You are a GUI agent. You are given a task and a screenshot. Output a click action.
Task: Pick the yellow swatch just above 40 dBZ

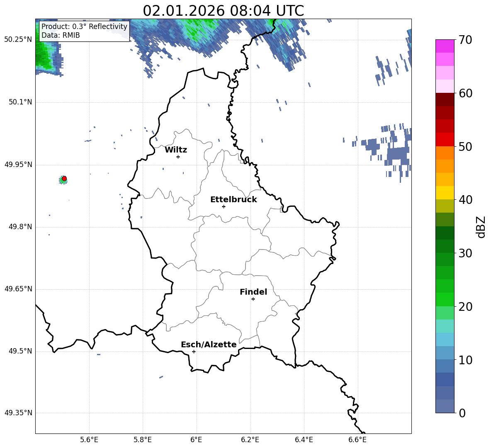(445, 193)
